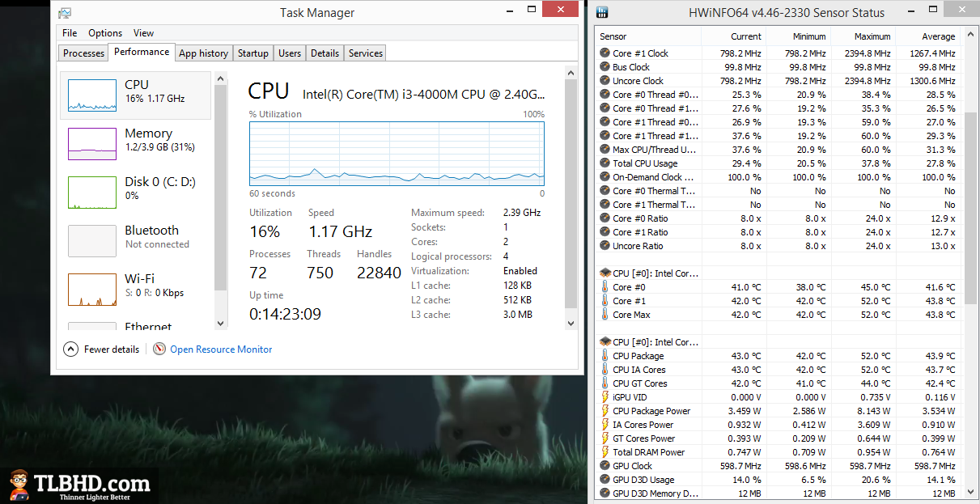Select Bluetooth in performance sidebar
The width and height of the screenshot is (980, 504).
point(135,241)
